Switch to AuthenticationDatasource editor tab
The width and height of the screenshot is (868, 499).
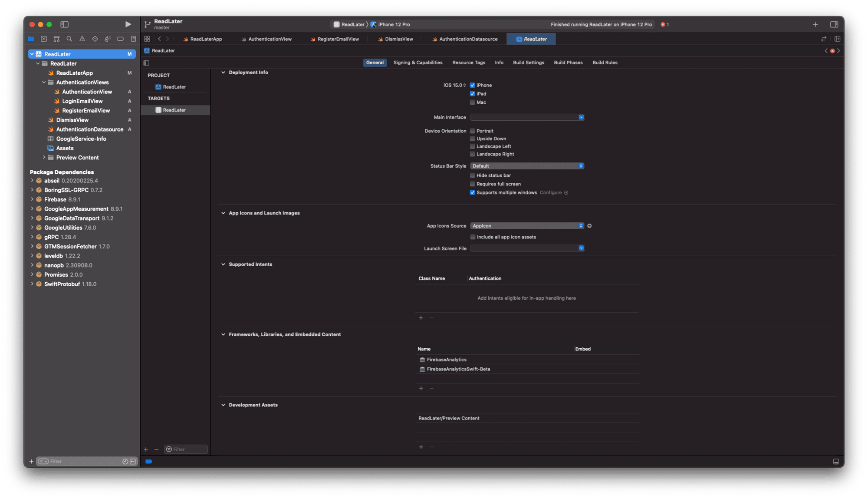coord(464,39)
